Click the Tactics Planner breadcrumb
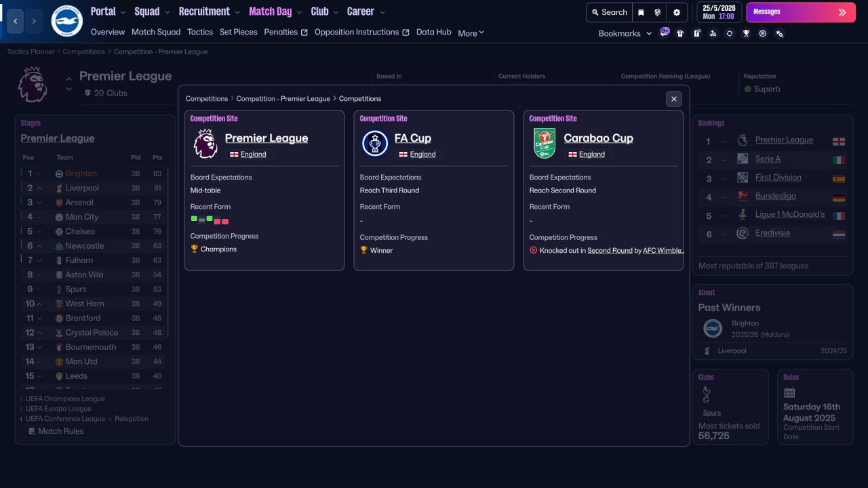The height and width of the screenshot is (488, 868). 31,52
